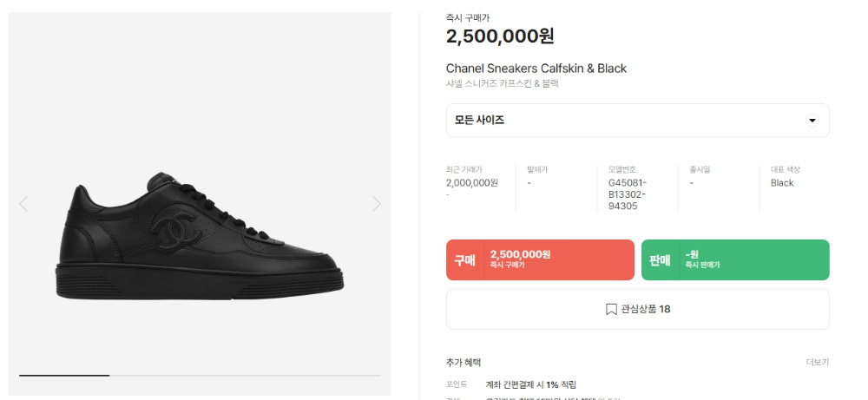Screen dimensions: 868x400
Task: Click the 계좌 간편결제 시 1% 적립 text
Action: tap(531, 384)
